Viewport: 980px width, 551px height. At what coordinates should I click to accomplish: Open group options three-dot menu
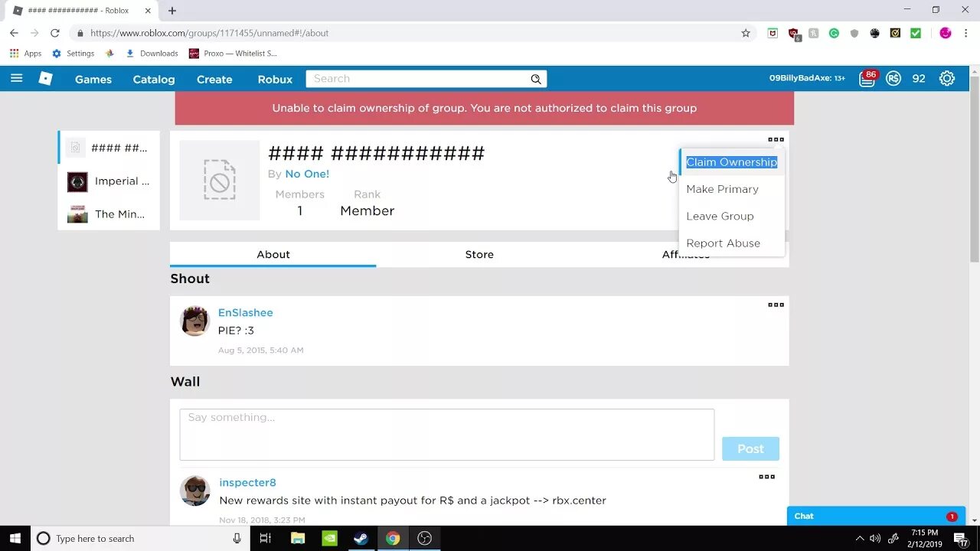tap(776, 139)
